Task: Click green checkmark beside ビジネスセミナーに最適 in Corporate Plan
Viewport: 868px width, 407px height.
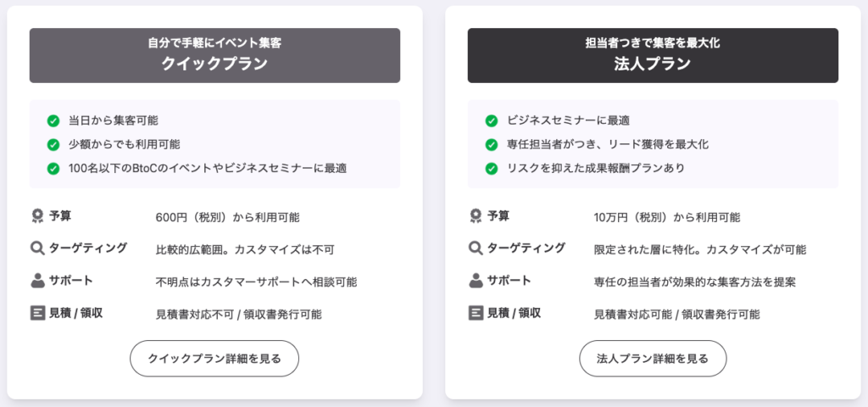Action: (x=492, y=120)
